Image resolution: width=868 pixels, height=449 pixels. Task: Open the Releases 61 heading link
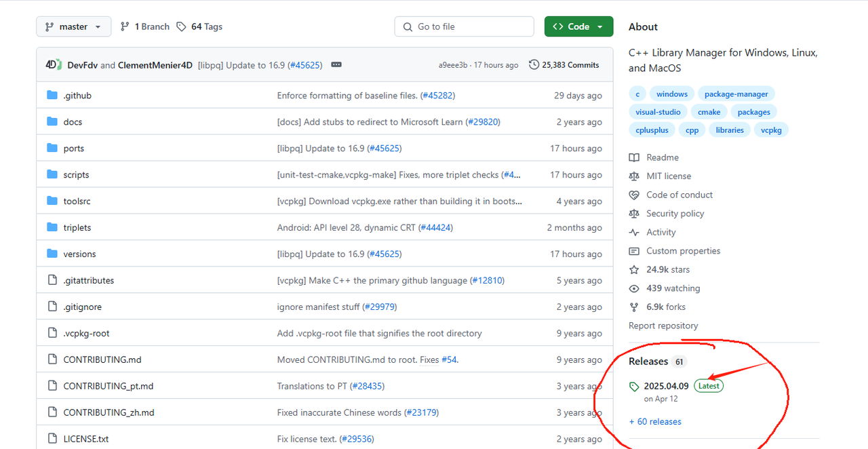pyautogui.click(x=658, y=362)
